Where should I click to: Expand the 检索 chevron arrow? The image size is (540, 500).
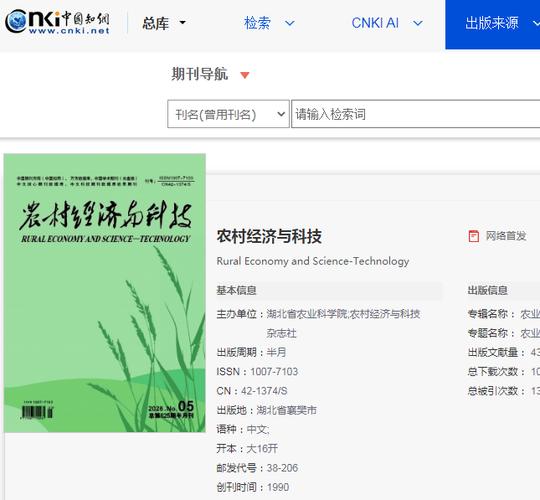(x=290, y=23)
